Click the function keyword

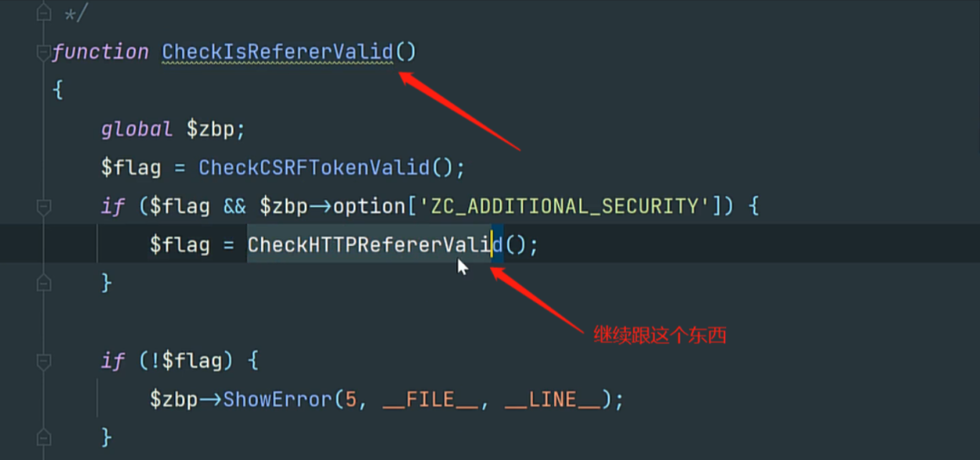coord(100,52)
